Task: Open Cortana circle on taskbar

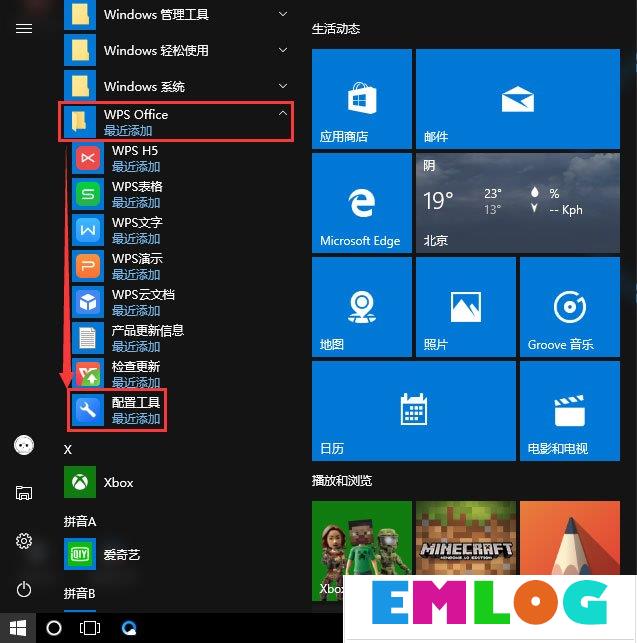Action: (54, 628)
